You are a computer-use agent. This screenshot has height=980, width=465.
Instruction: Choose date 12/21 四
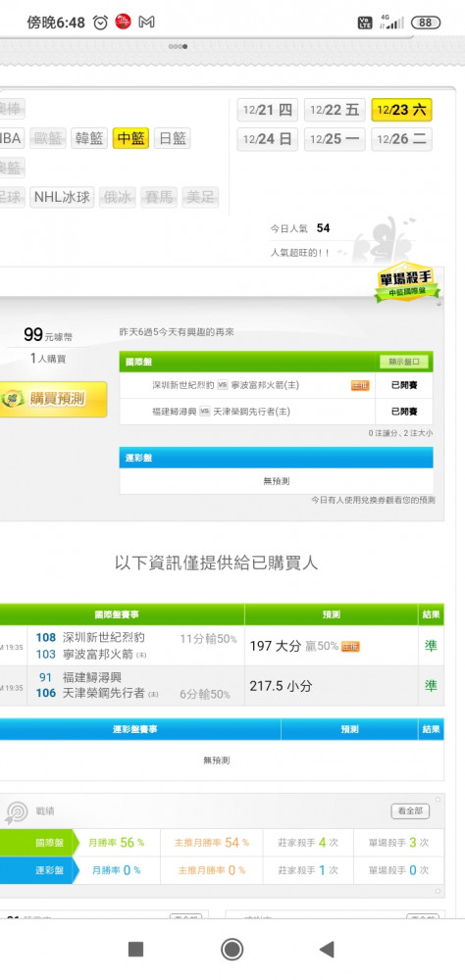tap(267, 110)
